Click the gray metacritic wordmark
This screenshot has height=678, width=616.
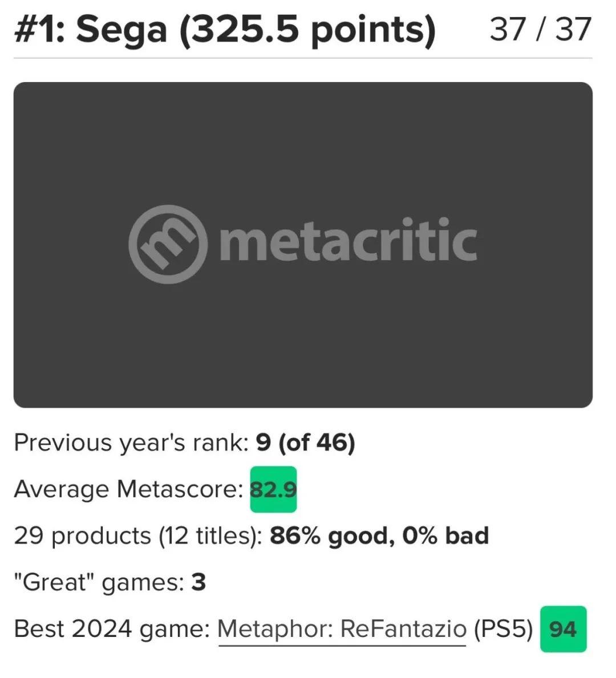tap(348, 241)
